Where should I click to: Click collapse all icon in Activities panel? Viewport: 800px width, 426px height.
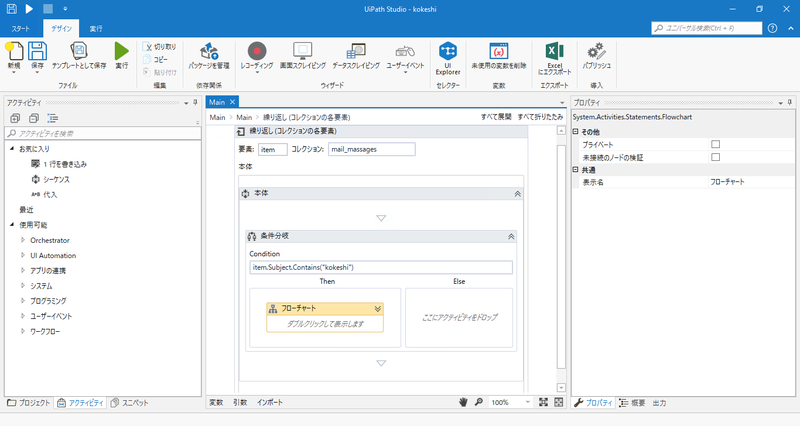tap(34, 118)
